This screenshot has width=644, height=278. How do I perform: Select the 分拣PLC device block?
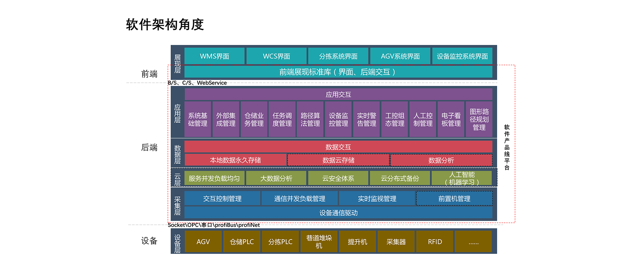(x=280, y=241)
